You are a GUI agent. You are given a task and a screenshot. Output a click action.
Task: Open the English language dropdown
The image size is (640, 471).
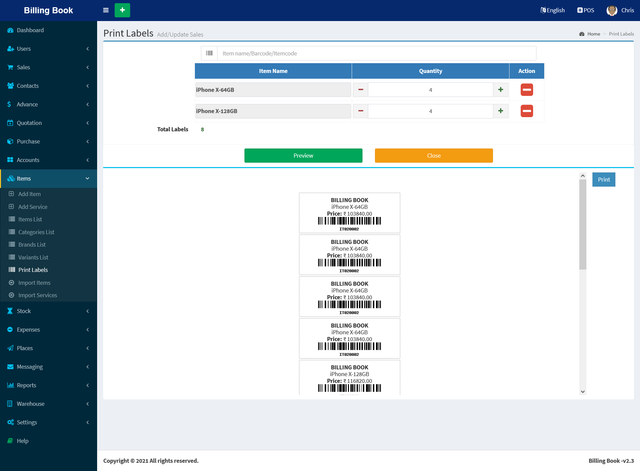552,10
